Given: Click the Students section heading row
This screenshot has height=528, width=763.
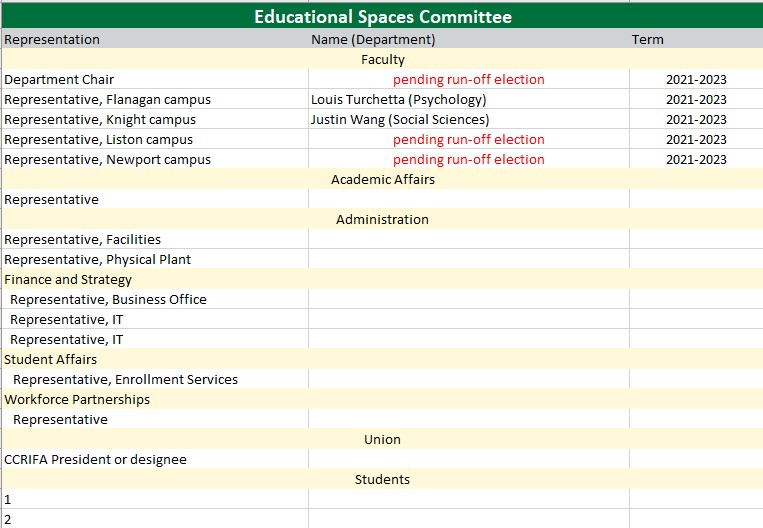Looking at the screenshot, I should 382,480.
